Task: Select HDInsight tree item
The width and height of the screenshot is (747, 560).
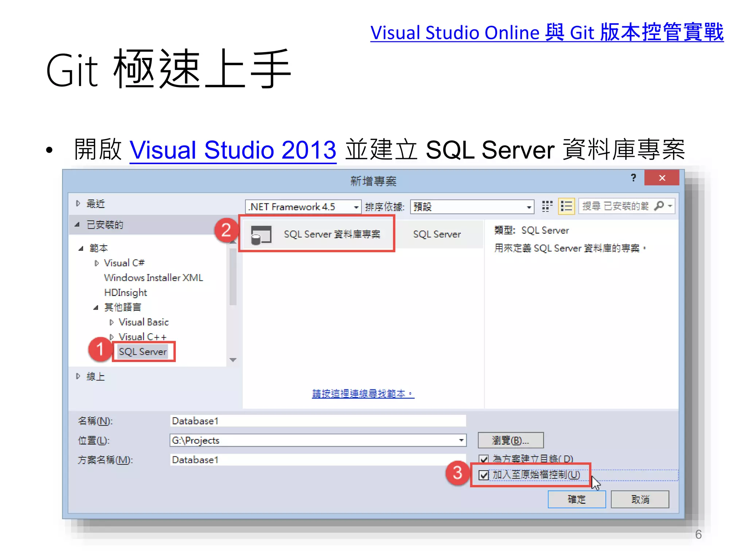Action: (125, 293)
